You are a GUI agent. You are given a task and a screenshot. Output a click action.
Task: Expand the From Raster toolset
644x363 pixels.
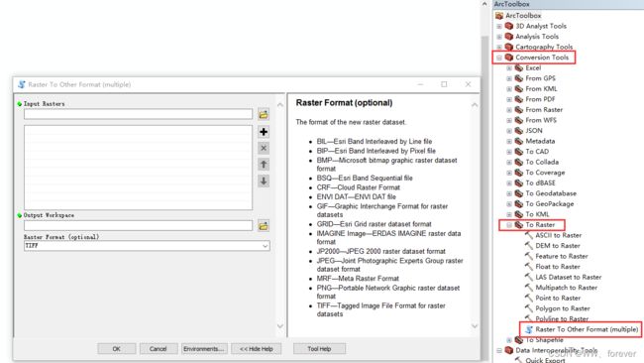click(509, 110)
